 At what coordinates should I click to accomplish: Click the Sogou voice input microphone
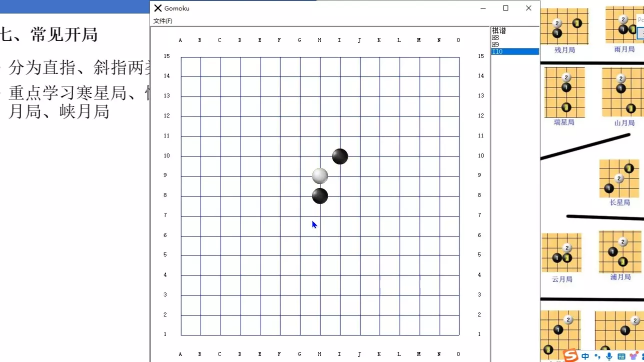(x=609, y=356)
